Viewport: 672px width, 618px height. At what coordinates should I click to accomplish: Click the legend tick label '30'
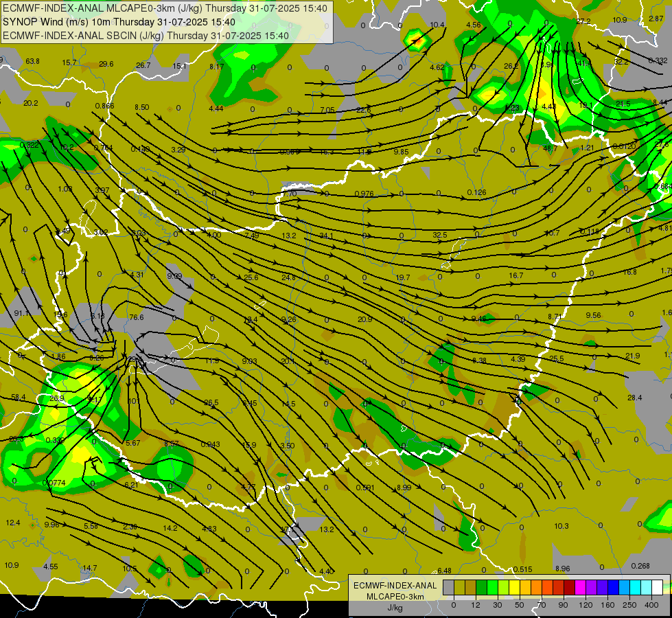tap(498, 605)
